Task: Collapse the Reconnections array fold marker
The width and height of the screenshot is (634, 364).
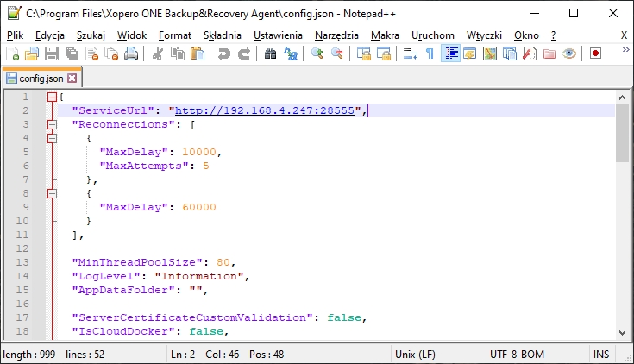Action: click(x=52, y=124)
